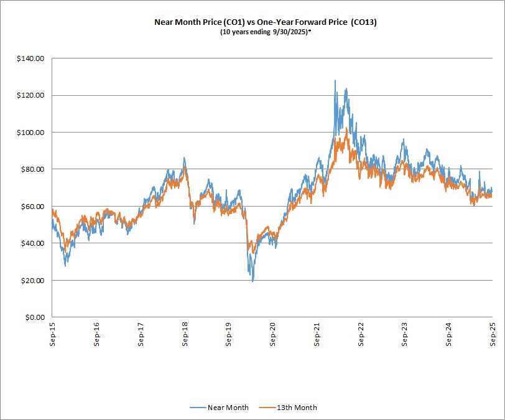This screenshot has width=505, height=420.
Task: Click the Sep-25 x-axis label
Action: click(493, 334)
